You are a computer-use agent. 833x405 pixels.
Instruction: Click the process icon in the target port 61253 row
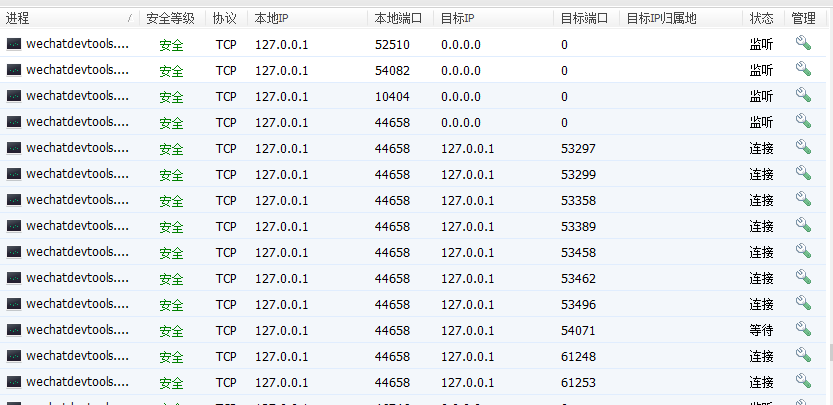click(14, 383)
